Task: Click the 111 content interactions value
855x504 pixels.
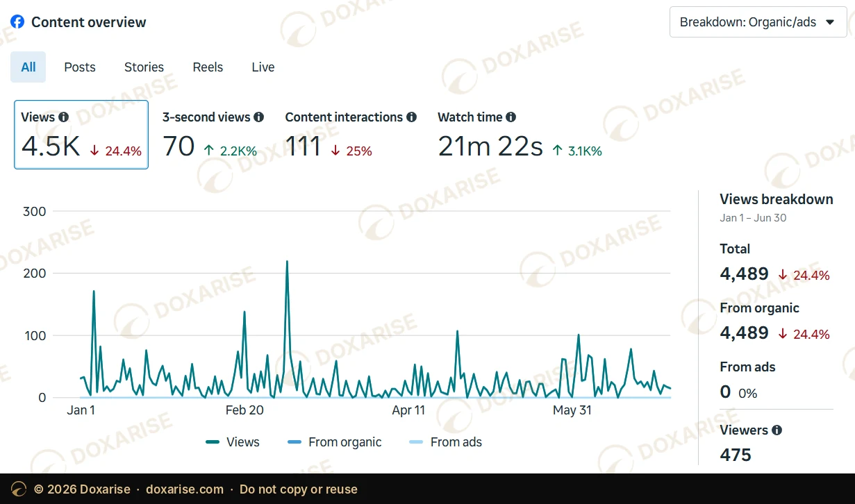Action: (x=303, y=146)
